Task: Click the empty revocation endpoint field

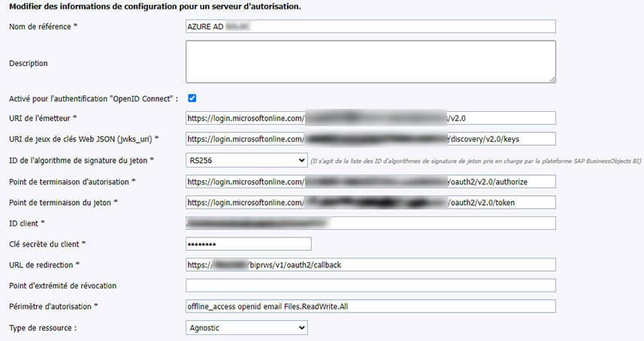Action: 370,285
